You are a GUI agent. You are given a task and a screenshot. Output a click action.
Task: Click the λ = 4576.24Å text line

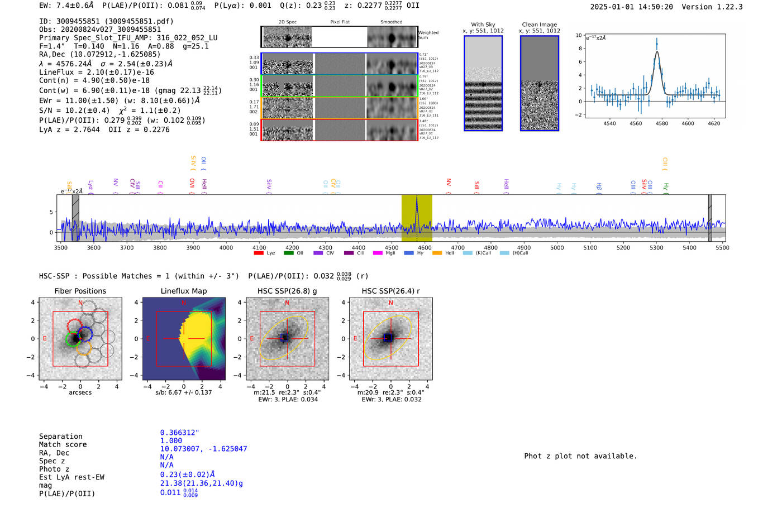pyautogui.click(x=106, y=64)
